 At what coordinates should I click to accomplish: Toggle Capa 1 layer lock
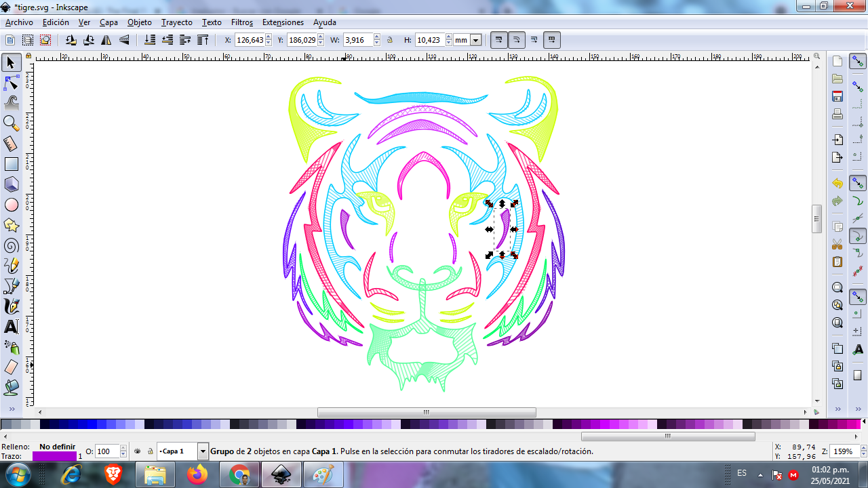[150, 451]
